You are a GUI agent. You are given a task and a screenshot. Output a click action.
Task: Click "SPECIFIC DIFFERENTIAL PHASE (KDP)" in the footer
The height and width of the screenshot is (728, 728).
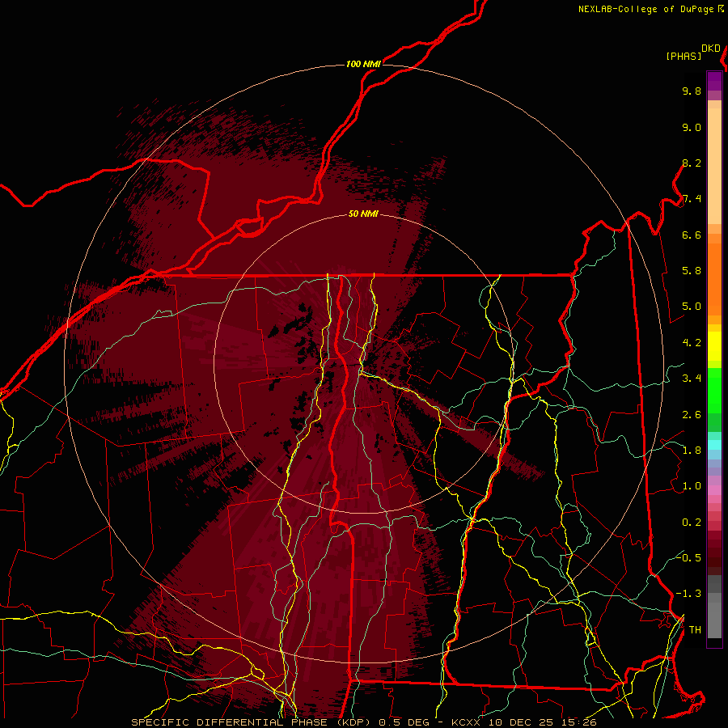[250, 722]
